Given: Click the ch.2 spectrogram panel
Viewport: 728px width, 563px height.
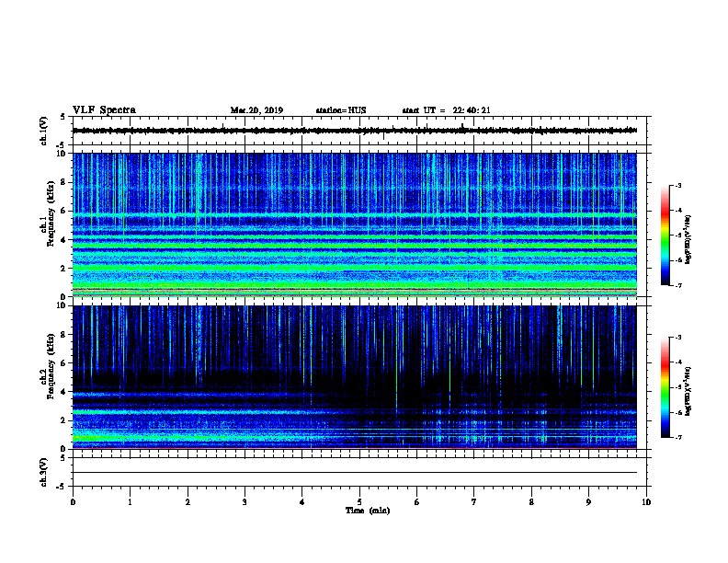Looking at the screenshot, I should [x=355, y=377].
